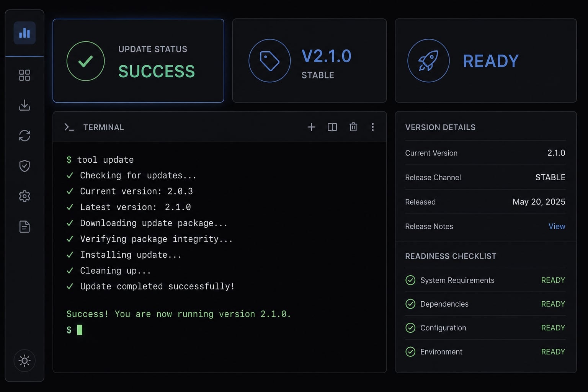588x392 pixels.
Task: Click the READINESS CHECKLIST heading
Action: pyautogui.click(x=451, y=256)
